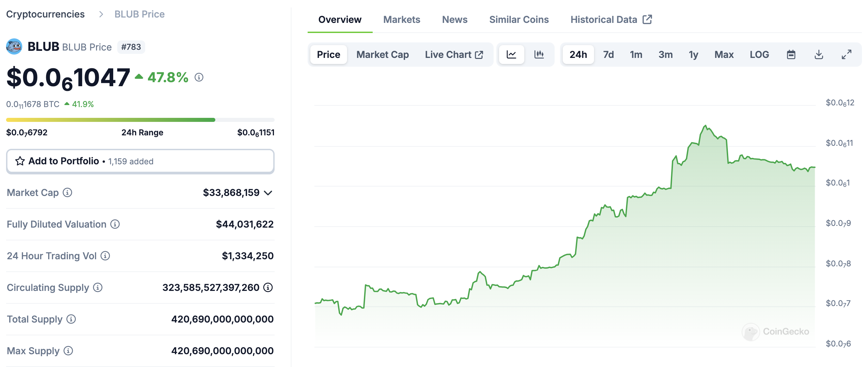This screenshot has height=367, width=868.
Task: Expand chart to fullscreen
Action: pos(846,55)
